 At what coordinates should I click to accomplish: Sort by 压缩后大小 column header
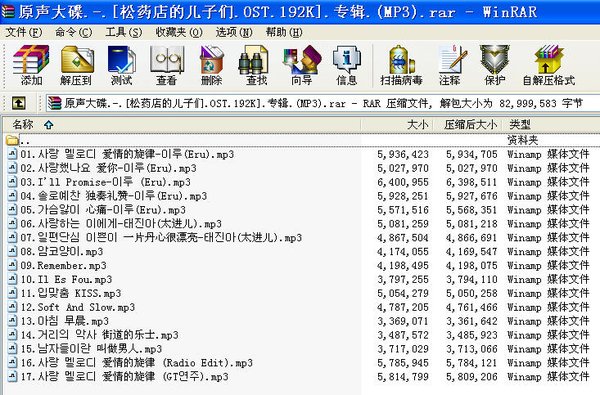click(467, 124)
